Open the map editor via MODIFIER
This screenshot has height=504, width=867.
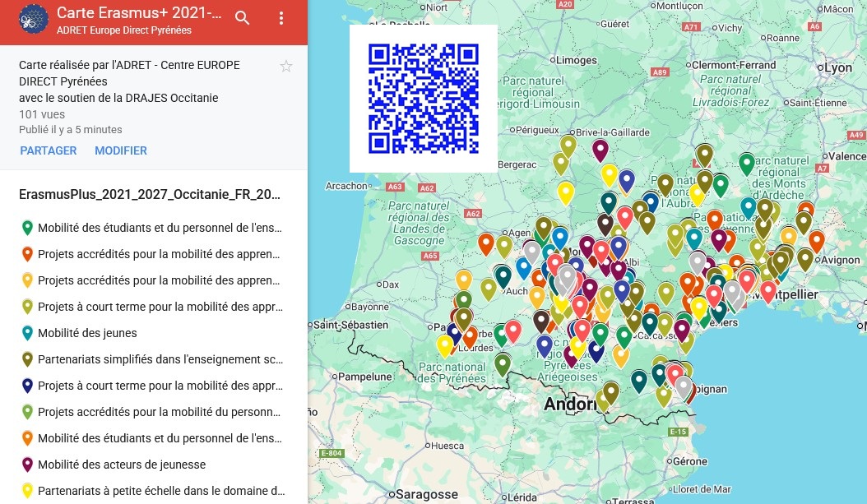(x=121, y=151)
